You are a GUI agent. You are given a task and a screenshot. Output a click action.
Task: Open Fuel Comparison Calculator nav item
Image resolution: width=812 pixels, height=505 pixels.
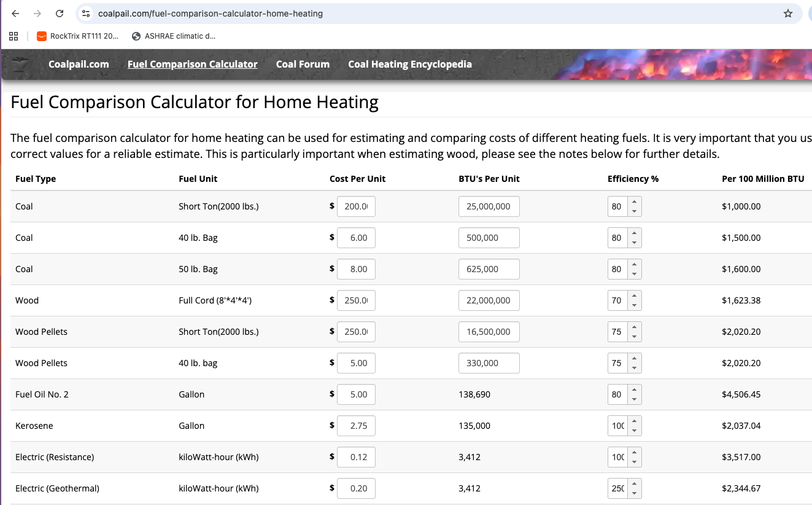click(x=193, y=64)
